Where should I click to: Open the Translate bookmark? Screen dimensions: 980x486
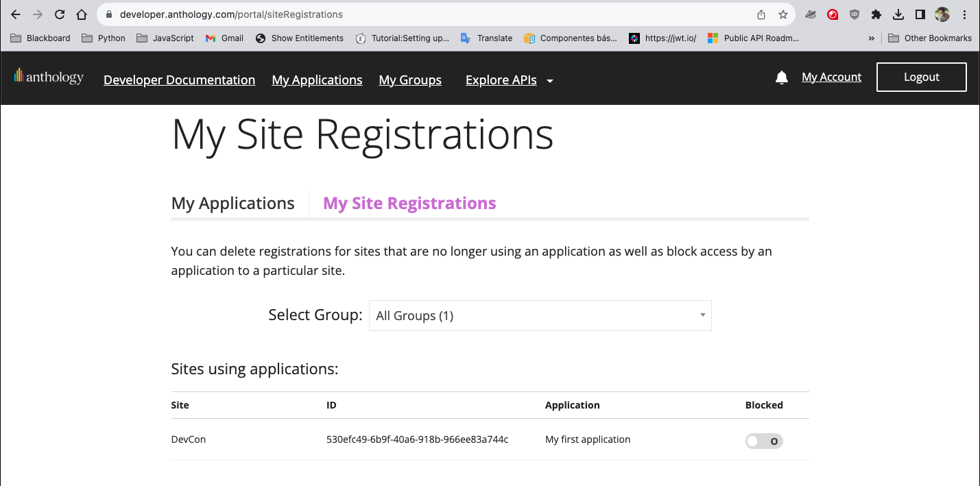point(486,38)
